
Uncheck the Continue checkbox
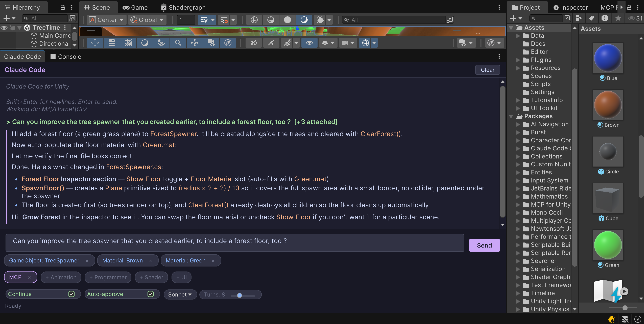point(72,294)
